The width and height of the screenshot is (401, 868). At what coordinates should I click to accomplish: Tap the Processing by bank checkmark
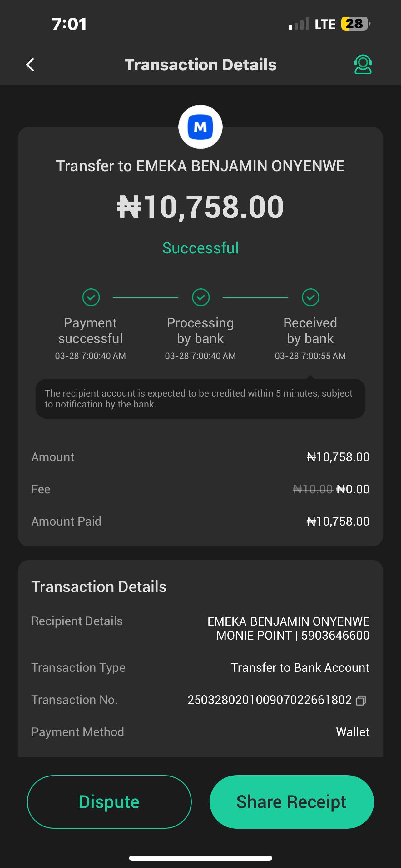(201, 297)
